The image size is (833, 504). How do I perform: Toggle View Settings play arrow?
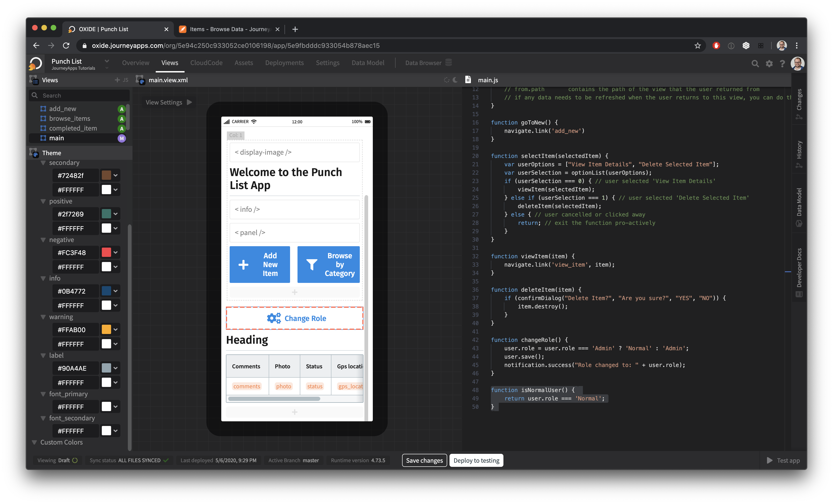click(189, 102)
